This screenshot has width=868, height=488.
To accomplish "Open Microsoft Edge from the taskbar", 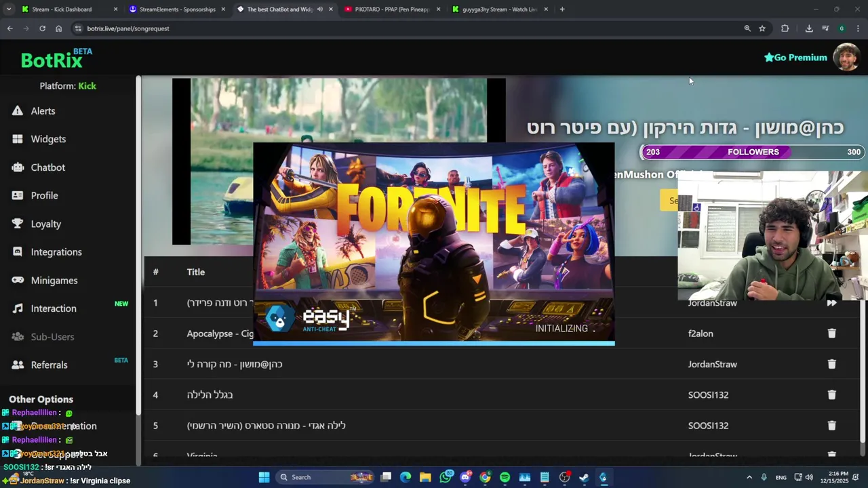I will tap(406, 477).
